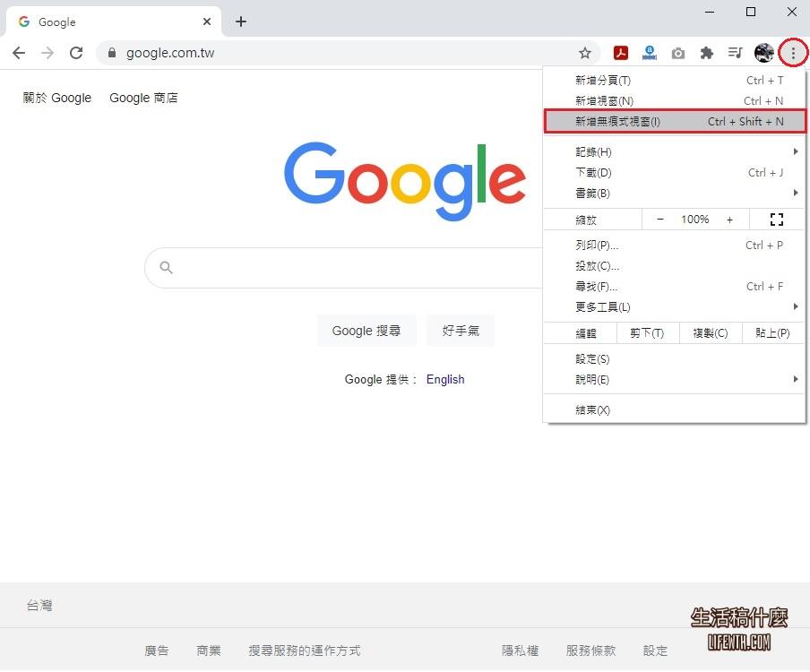Click the blue translate extension icon
The height and width of the screenshot is (672, 810).
[x=650, y=53]
